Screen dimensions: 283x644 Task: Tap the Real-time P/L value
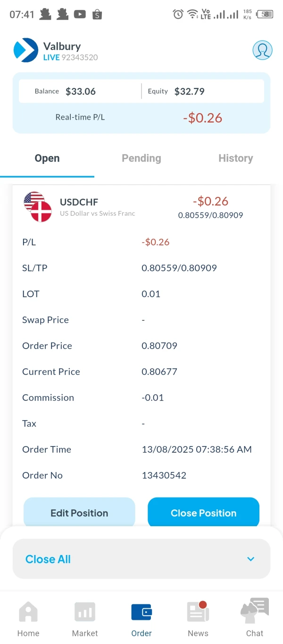tap(202, 118)
